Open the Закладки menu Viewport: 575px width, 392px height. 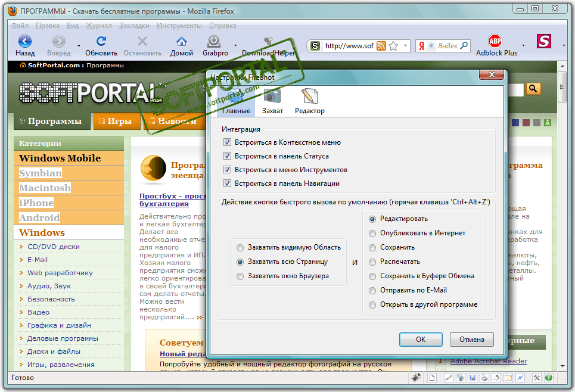click(x=134, y=26)
